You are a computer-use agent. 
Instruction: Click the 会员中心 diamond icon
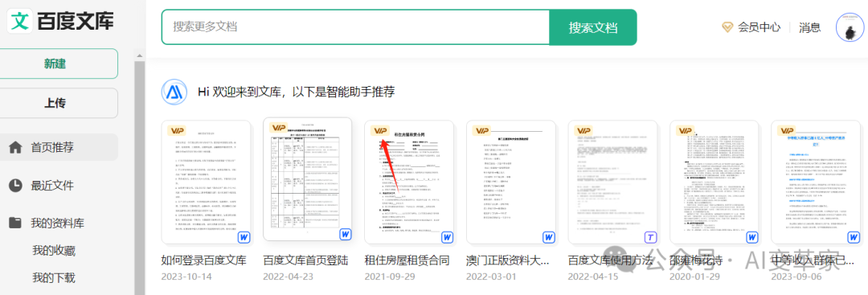pos(727,27)
